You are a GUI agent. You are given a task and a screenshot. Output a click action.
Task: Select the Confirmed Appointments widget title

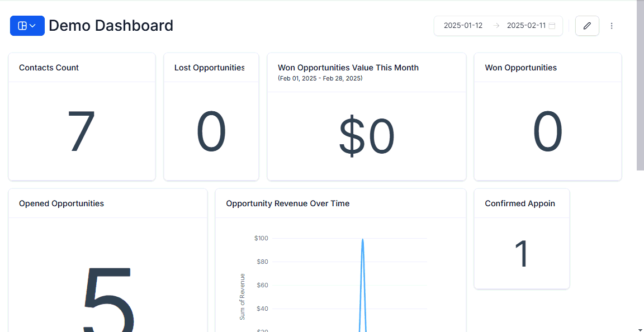[519, 203]
